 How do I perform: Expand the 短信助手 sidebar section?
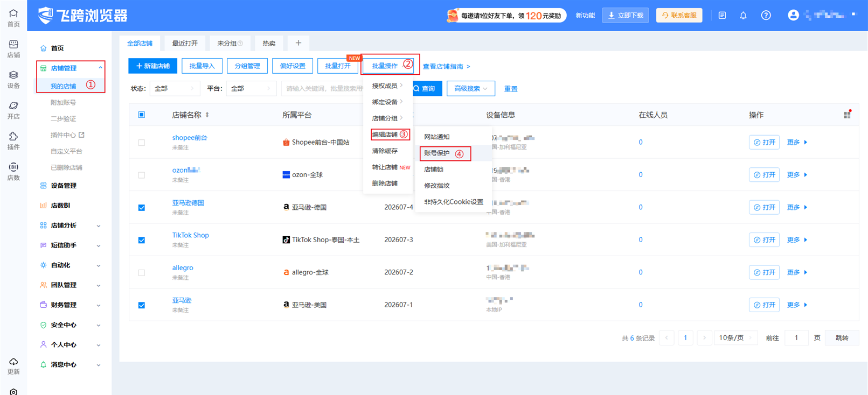(x=99, y=246)
